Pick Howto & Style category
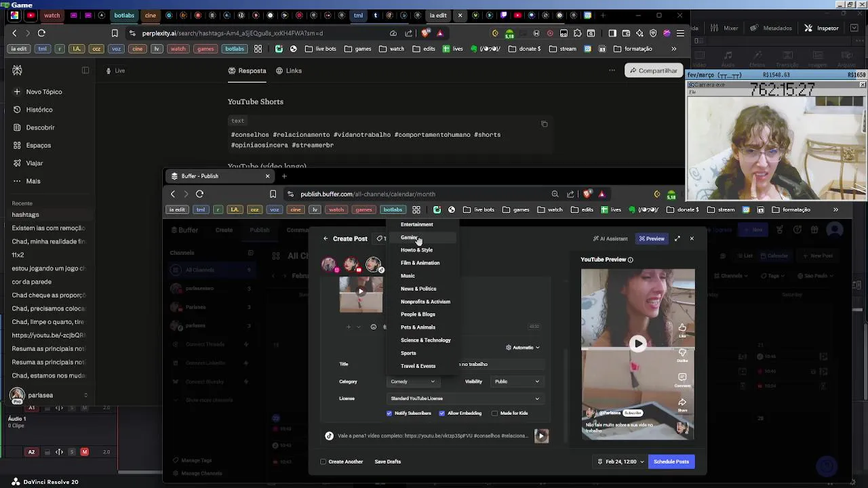 [416, 250]
